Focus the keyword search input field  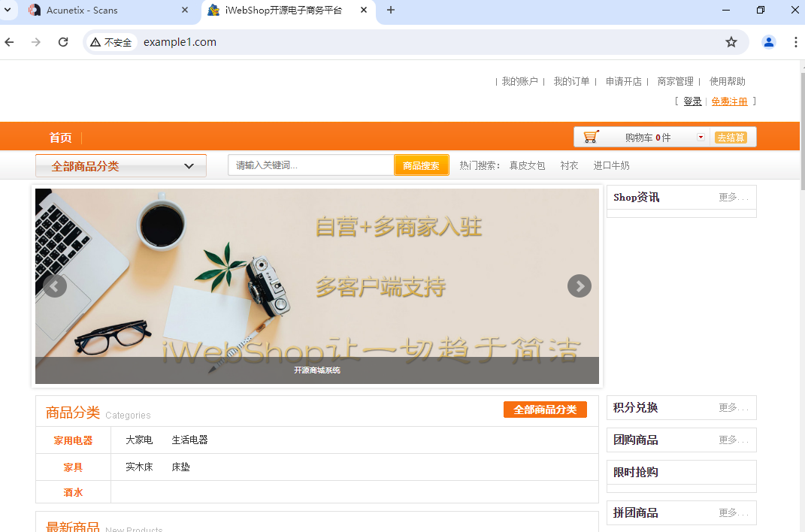point(311,165)
